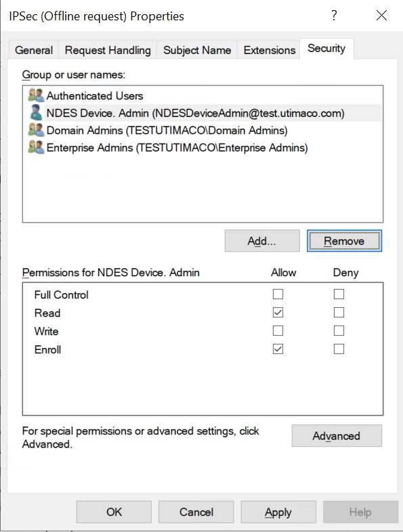Uncheck Allow for Enroll permission
Image resolution: width=403 pixels, height=532 pixels.
tap(278, 349)
